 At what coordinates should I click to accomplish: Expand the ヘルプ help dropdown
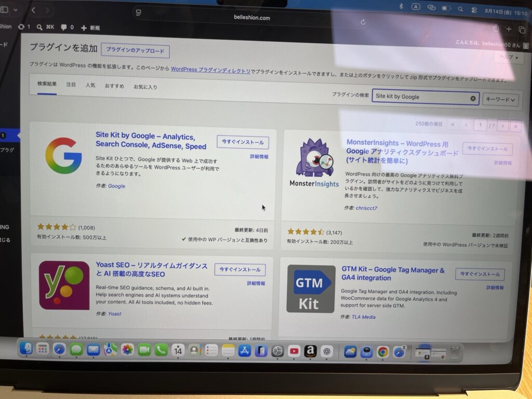[509, 57]
